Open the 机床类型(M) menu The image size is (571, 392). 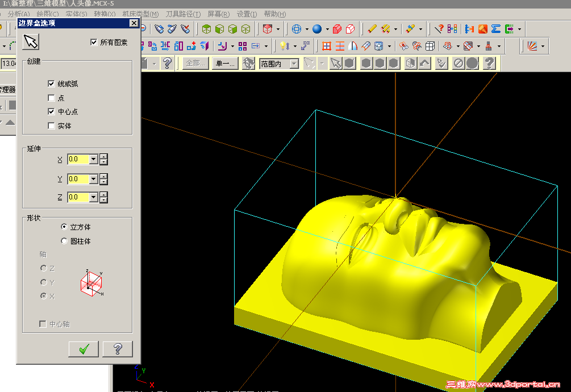(x=140, y=14)
